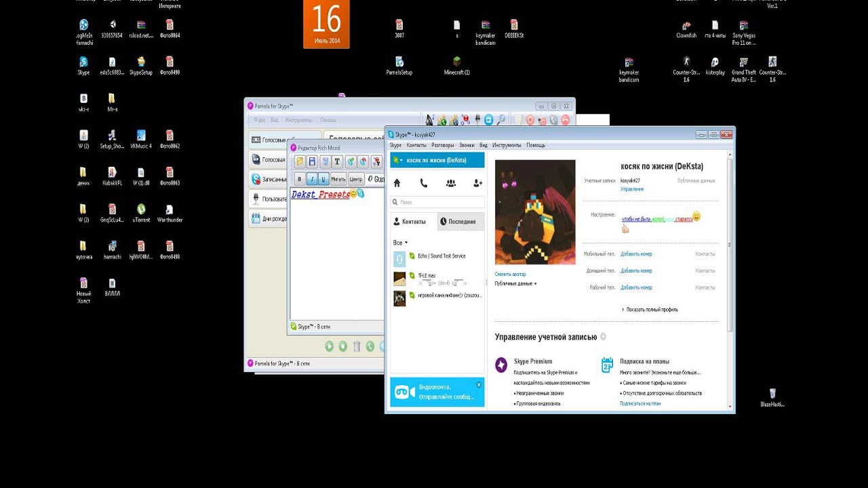Switch to the Последние tab
This screenshot has width=868, height=488.
coord(460,222)
